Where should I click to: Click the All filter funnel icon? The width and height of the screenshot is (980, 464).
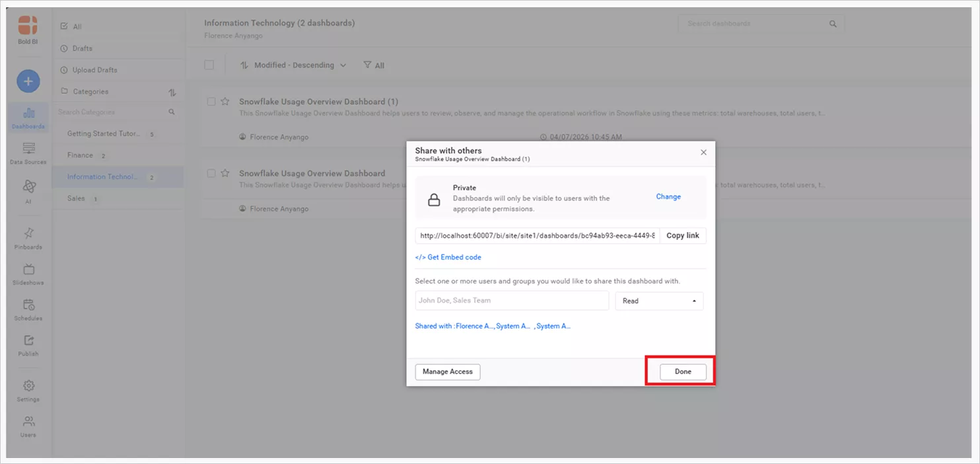367,65
